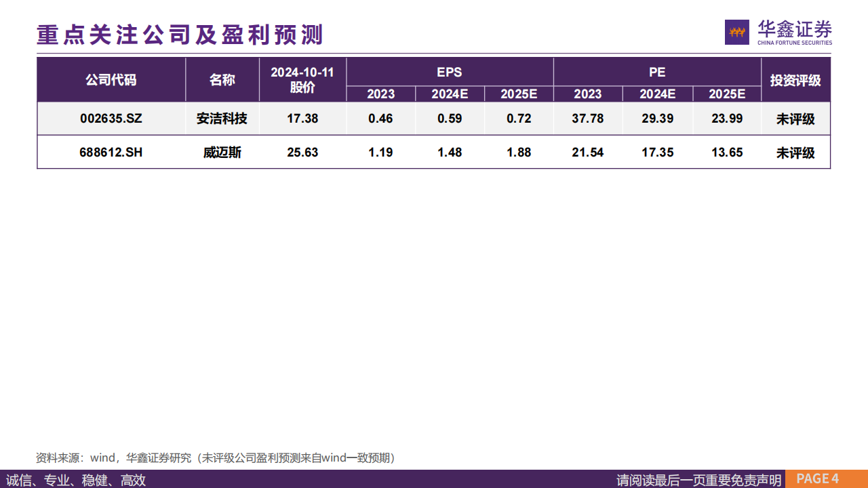The width and height of the screenshot is (868, 488).
Task: Click PE value 21.54
Action: (x=588, y=152)
